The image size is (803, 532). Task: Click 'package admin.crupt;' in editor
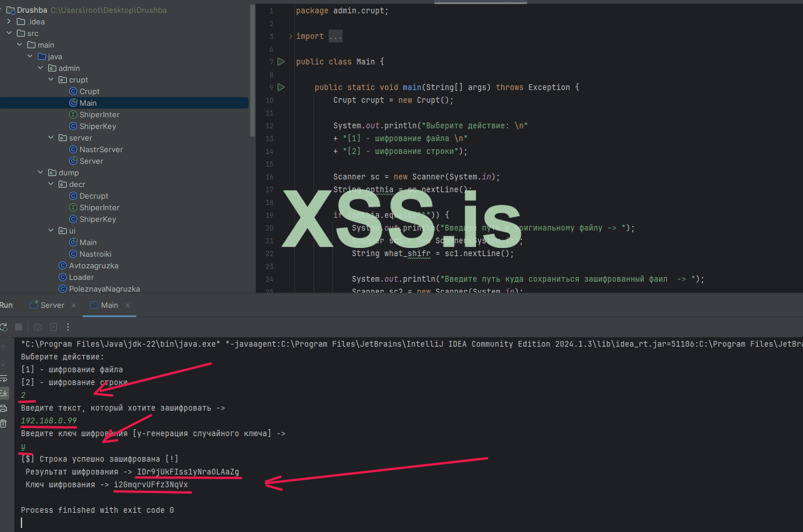(x=342, y=10)
